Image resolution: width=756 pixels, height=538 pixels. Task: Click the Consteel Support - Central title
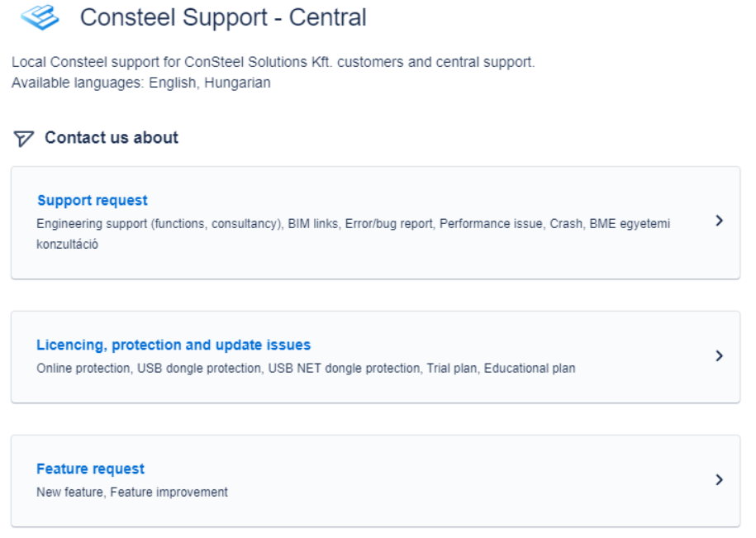pos(223,17)
